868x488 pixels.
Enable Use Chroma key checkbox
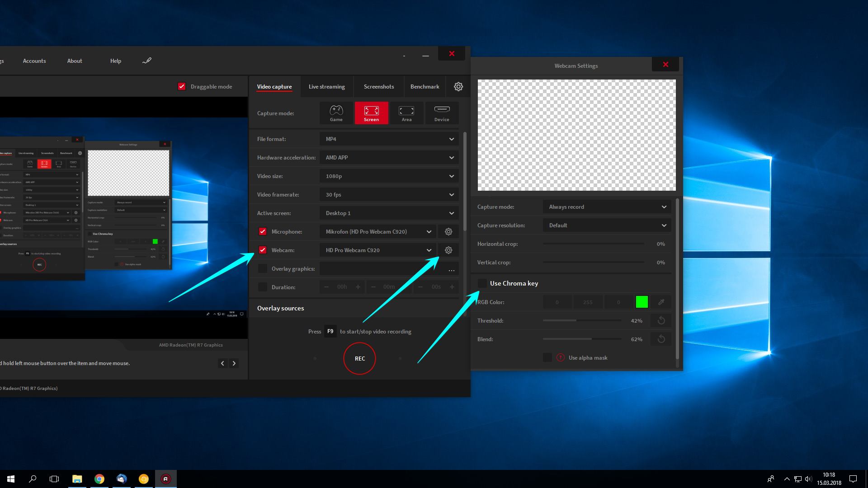(481, 283)
